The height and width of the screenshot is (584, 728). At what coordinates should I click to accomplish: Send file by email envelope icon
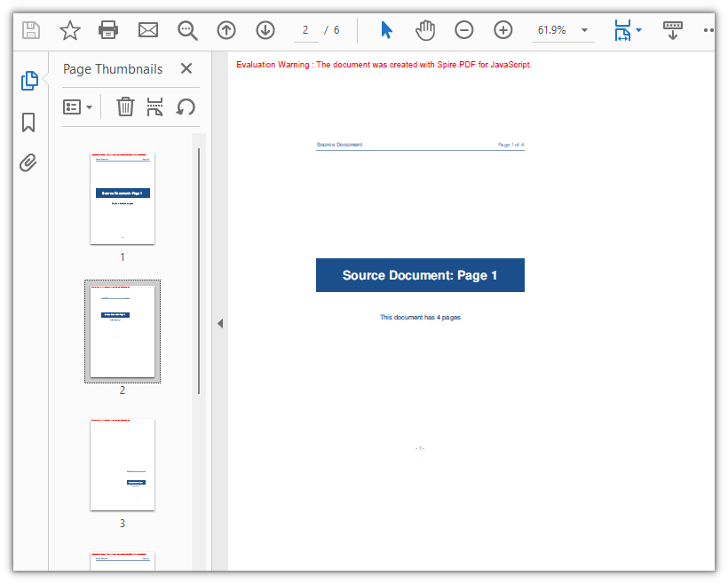pyautogui.click(x=148, y=30)
